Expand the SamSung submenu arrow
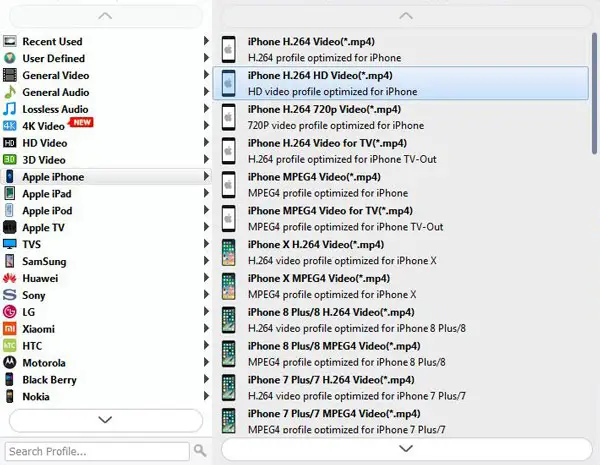Viewport: 600px width, 465px height. [x=206, y=261]
